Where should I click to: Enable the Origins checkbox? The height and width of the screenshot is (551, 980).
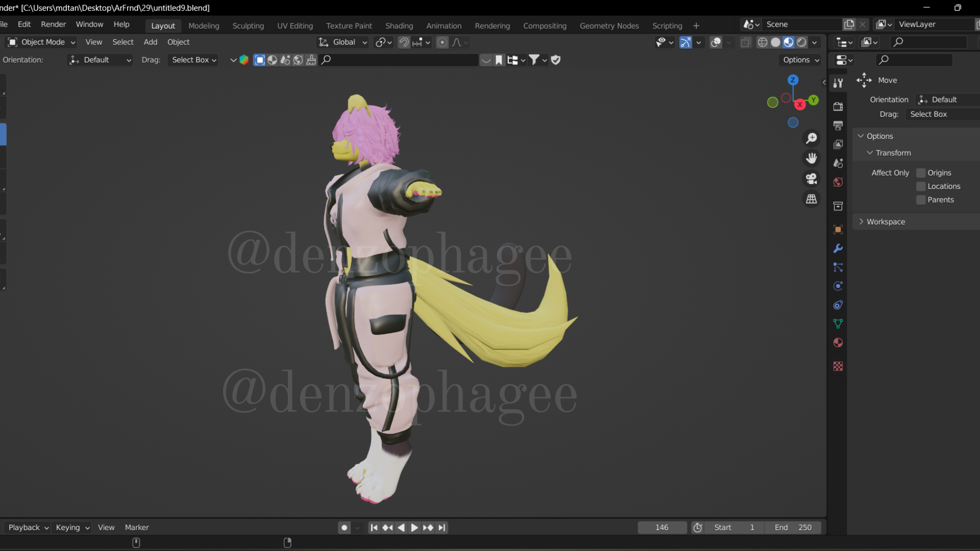pos(921,173)
